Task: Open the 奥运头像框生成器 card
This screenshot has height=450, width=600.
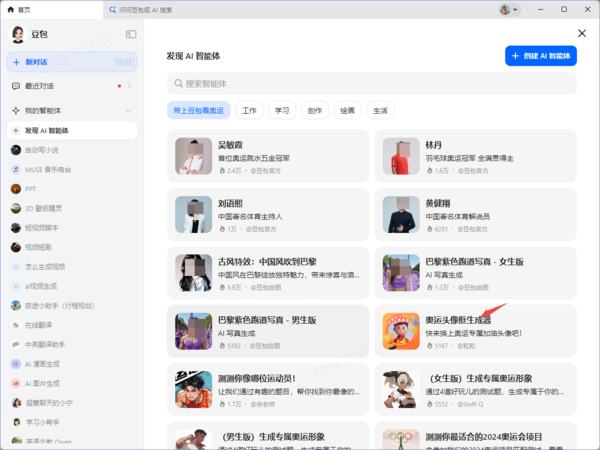Action: point(475,331)
